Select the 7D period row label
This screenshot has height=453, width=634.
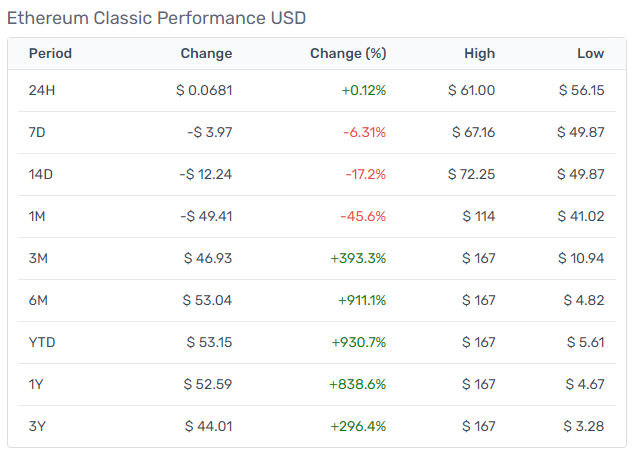tap(37, 132)
